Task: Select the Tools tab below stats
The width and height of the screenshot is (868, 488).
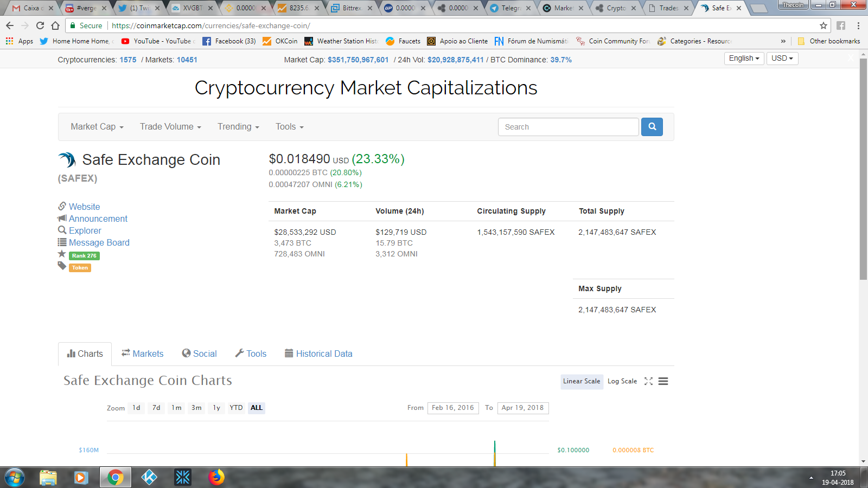Action: point(251,354)
